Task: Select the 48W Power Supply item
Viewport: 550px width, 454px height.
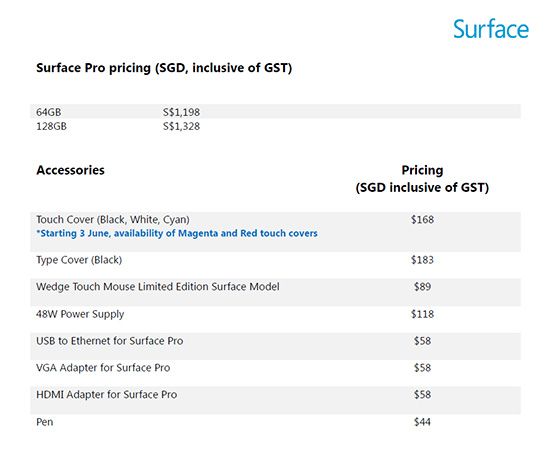Action: click(x=80, y=314)
